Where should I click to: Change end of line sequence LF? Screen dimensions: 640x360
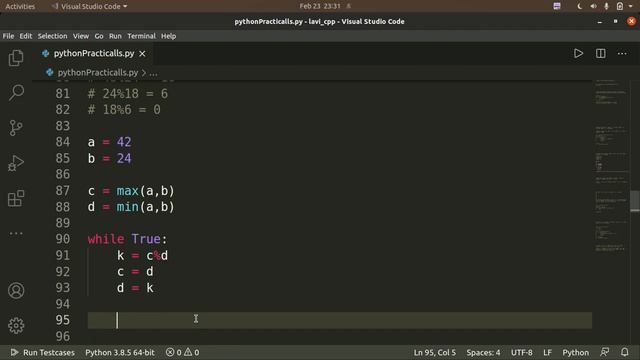547,352
